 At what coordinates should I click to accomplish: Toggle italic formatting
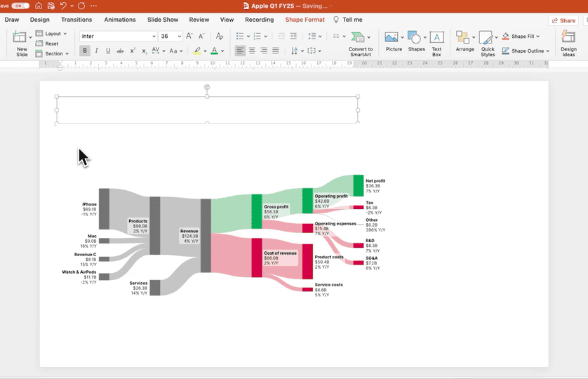coord(96,51)
